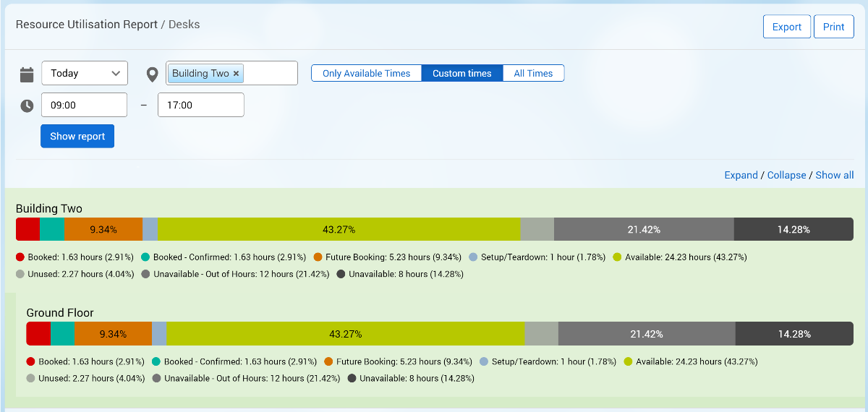The width and height of the screenshot is (868, 412).
Task: Expand all report sections
Action: pyautogui.click(x=741, y=175)
